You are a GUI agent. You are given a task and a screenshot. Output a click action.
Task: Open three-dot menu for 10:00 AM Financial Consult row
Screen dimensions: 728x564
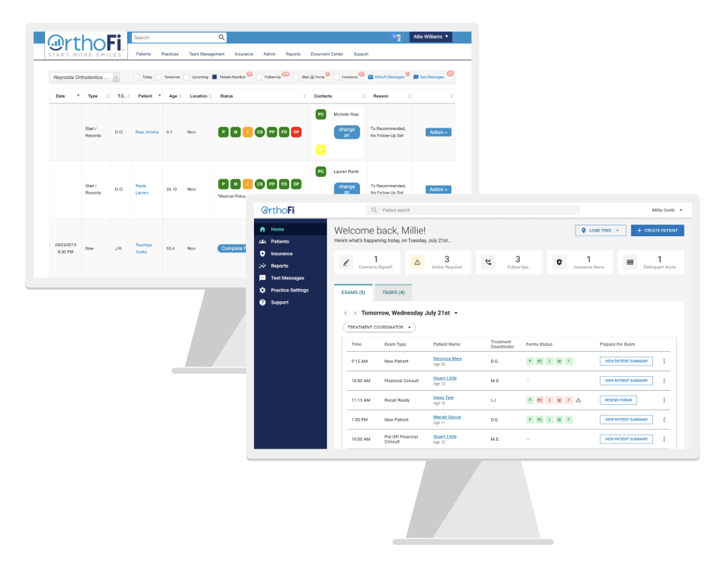tap(664, 380)
